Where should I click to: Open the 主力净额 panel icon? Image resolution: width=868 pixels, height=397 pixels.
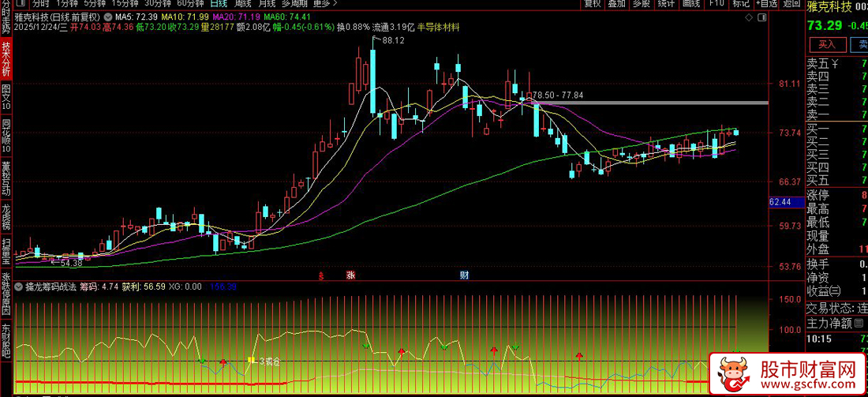click(859, 323)
